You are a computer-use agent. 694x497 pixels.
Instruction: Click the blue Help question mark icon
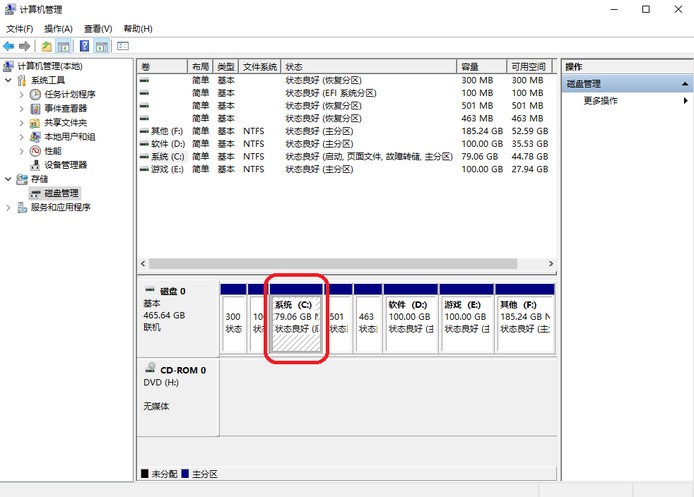(x=84, y=46)
